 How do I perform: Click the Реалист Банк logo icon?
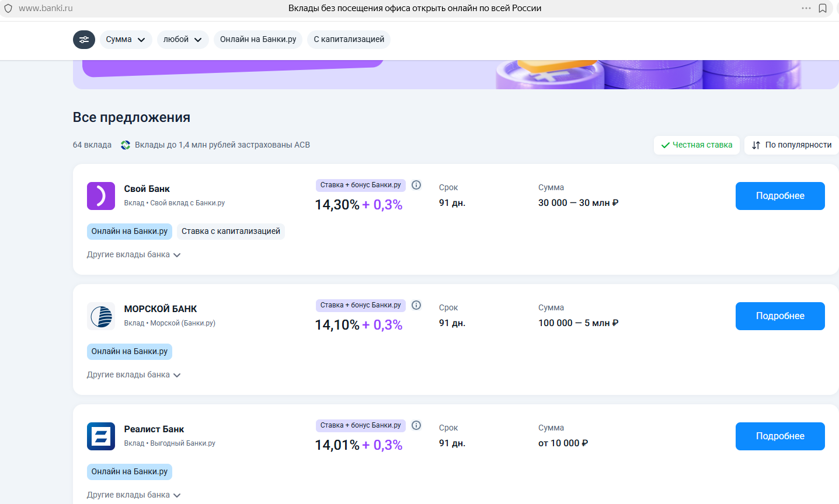coord(101,436)
